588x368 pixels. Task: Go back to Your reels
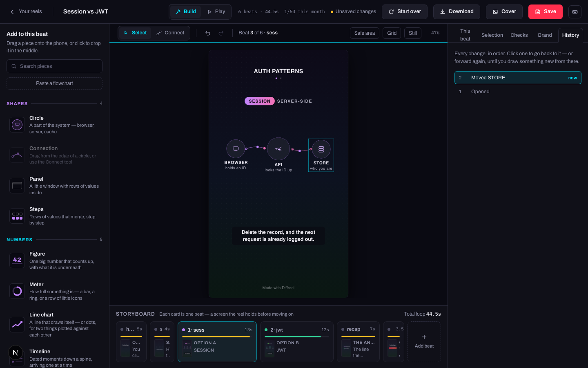coord(26,11)
